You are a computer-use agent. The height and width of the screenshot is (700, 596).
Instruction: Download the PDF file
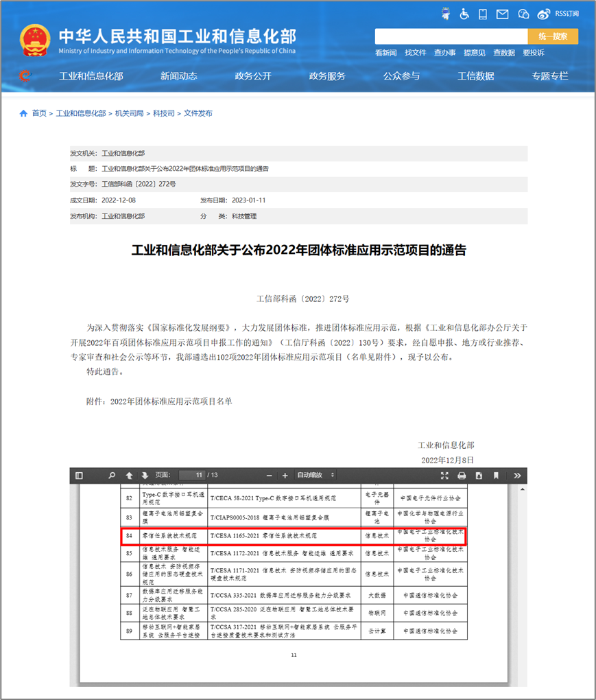(x=479, y=476)
